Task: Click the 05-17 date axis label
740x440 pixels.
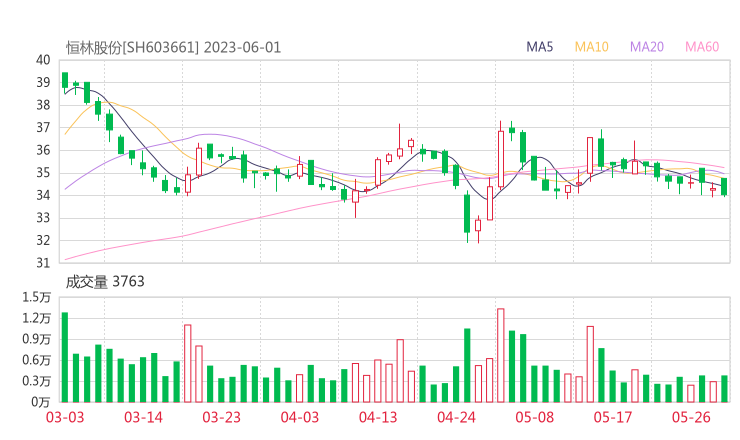Action: click(613, 417)
